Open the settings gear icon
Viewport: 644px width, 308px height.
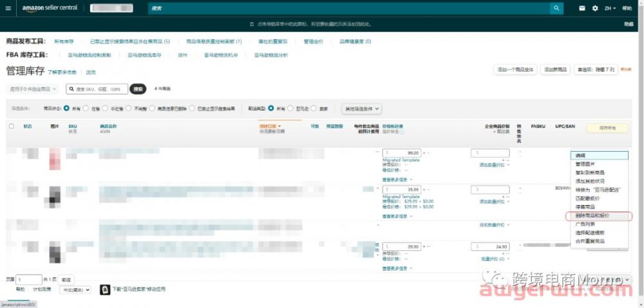[595, 8]
